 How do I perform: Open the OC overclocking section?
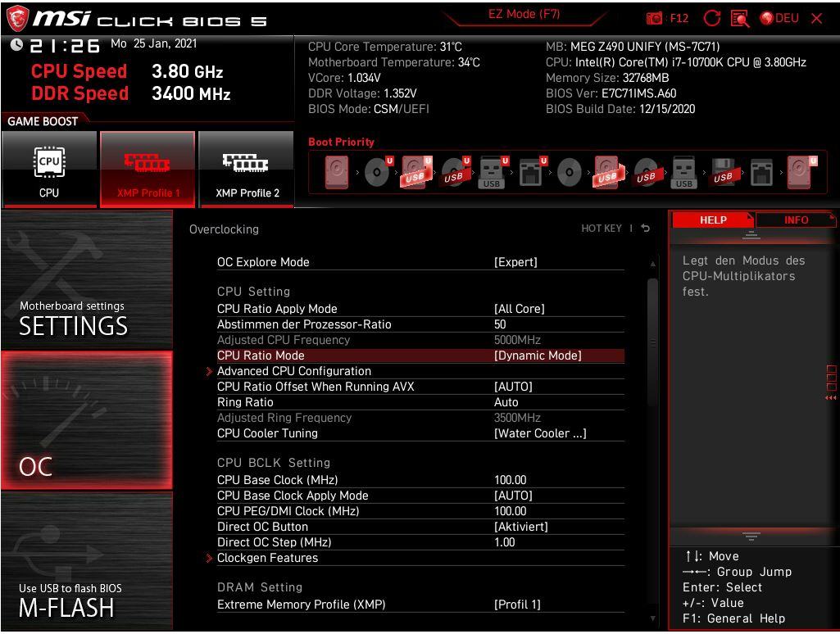87,420
